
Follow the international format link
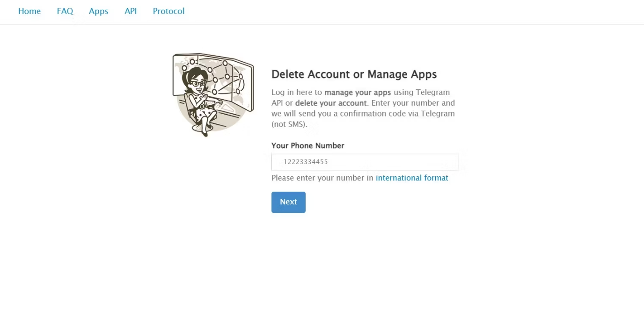pos(412,178)
